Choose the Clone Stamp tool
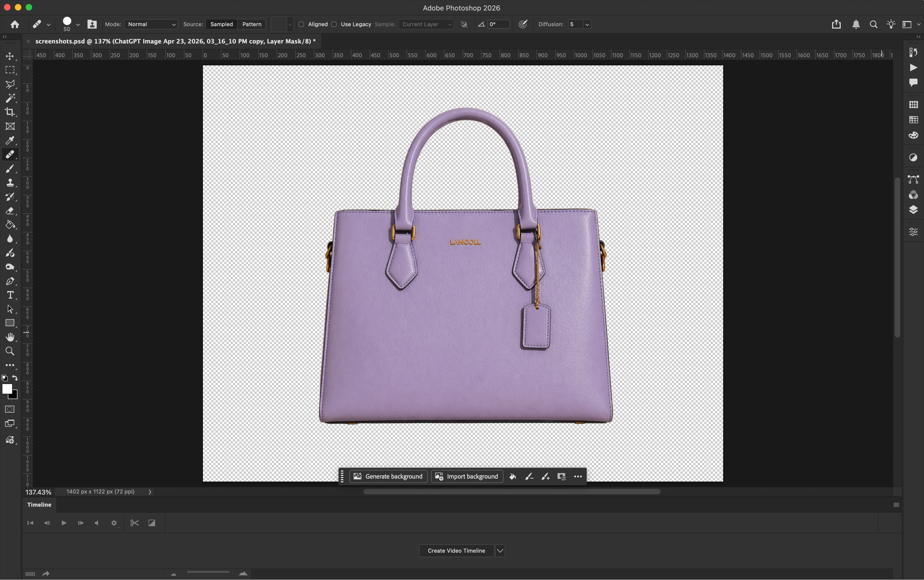The width and height of the screenshot is (924, 580). coord(10,183)
